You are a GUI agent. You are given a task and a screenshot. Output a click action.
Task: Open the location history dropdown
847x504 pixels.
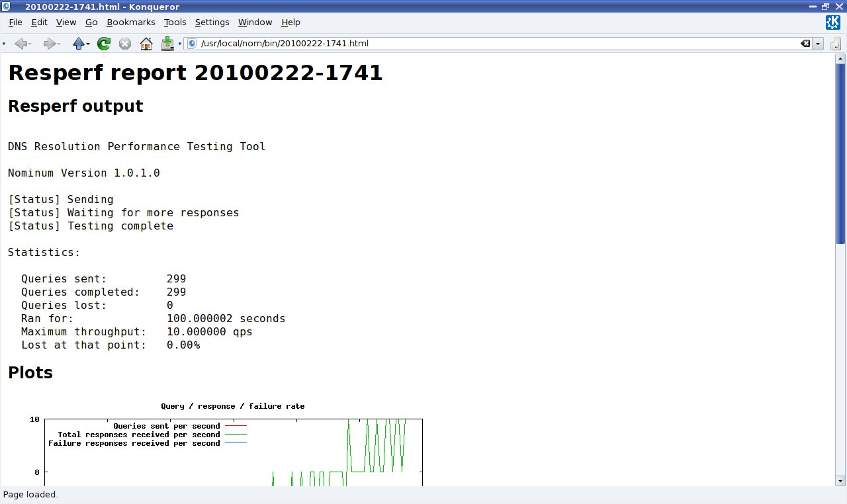[819, 44]
